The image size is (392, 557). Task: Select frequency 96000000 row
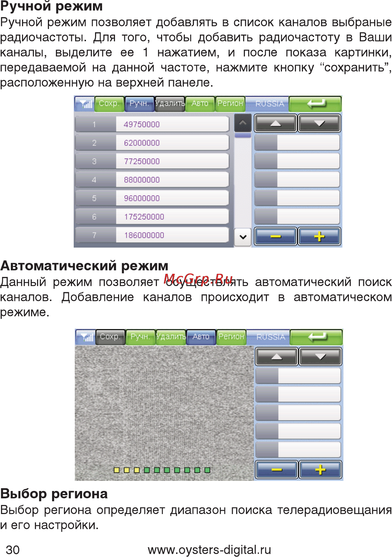[x=152, y=198]
